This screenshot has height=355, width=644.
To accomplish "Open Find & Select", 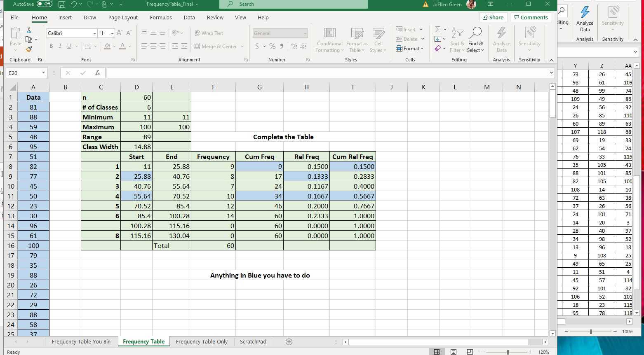I will 476,39.
